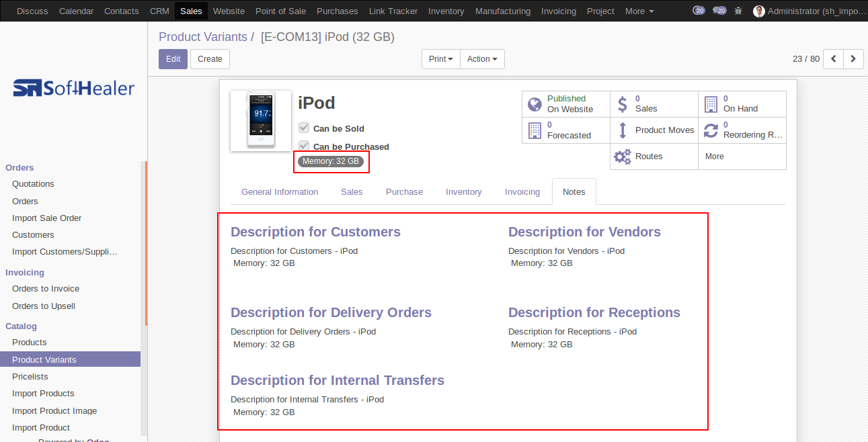Screen dimensions: 868x442
Task: Open Website menu
Action: click(229, 11)
